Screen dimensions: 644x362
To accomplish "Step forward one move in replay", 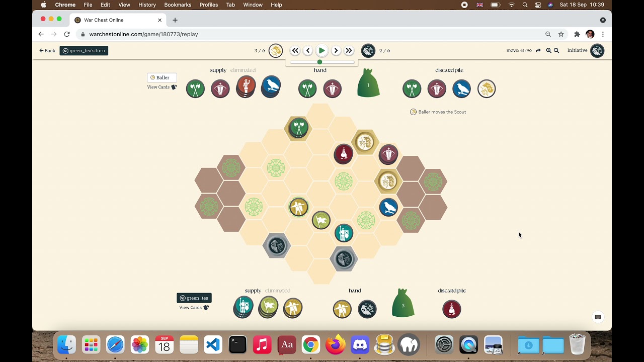I will click(x=336, y=51).
